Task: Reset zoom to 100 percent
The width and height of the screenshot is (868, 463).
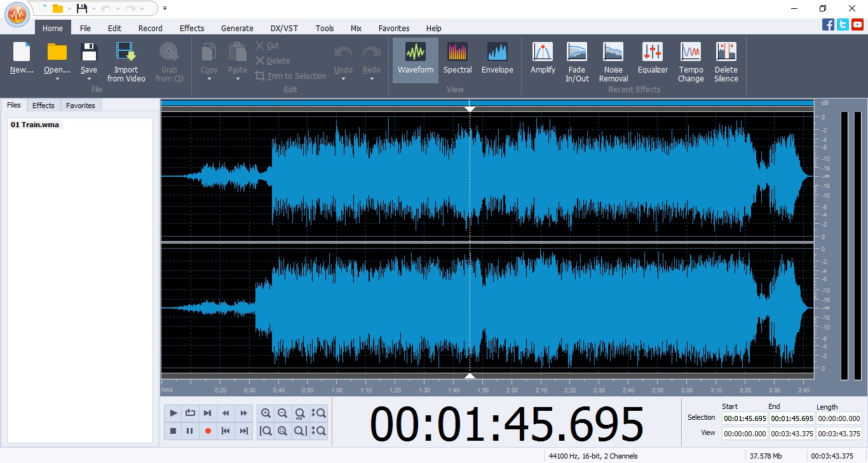Action: coord(300,413)
